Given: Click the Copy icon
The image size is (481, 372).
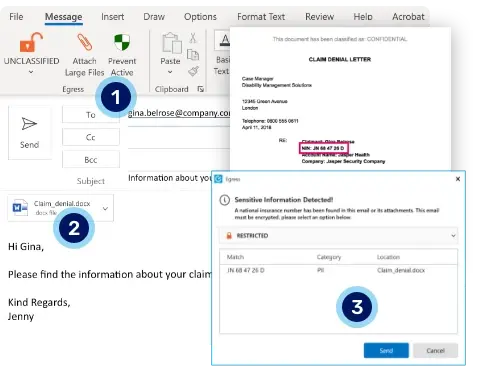Looking at the screenshot, I should pos(193,55).
